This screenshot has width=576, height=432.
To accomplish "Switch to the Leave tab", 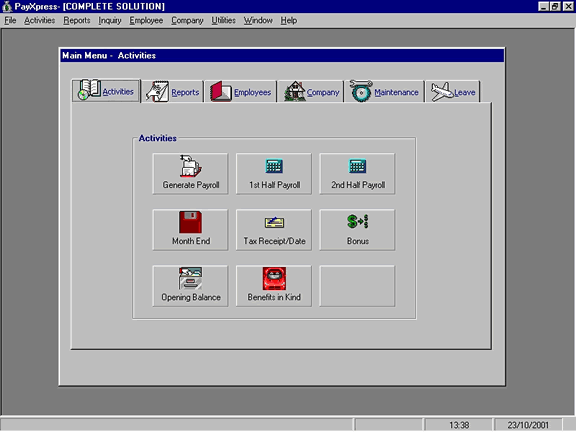I will (x=453, y=91).
